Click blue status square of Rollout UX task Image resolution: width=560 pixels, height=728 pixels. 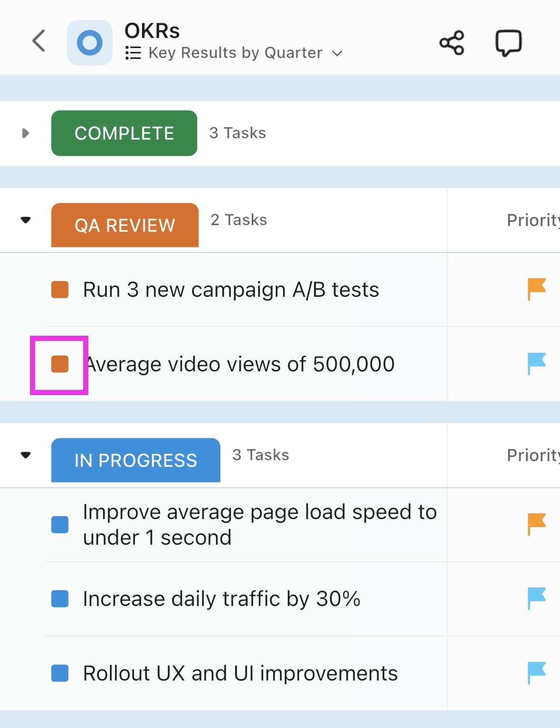click(x=60, y=673)
